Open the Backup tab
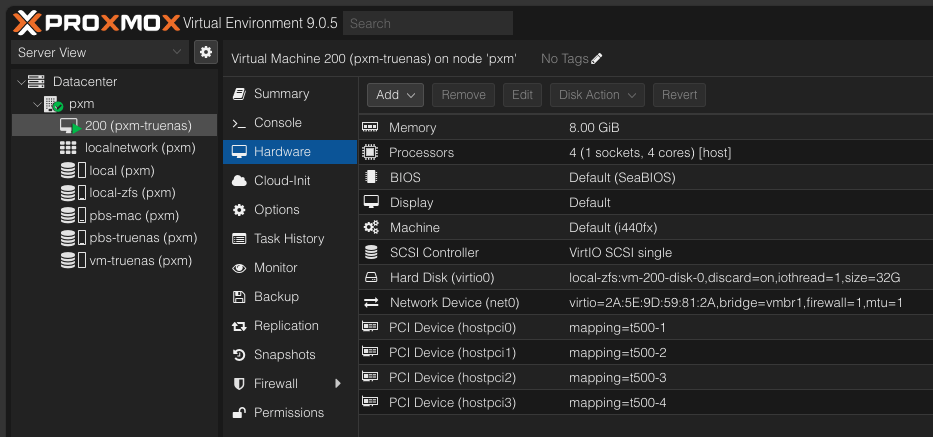This screenshot has height=437, width=933. point(290,296)
